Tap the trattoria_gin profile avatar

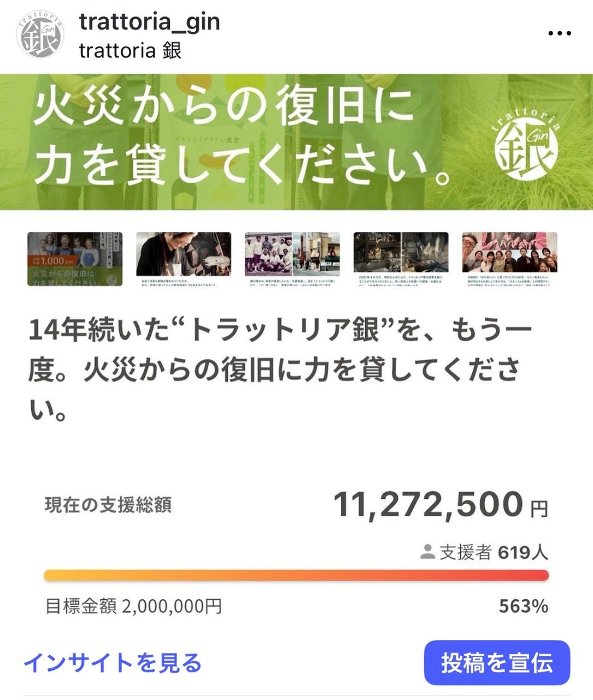point(42,36)
